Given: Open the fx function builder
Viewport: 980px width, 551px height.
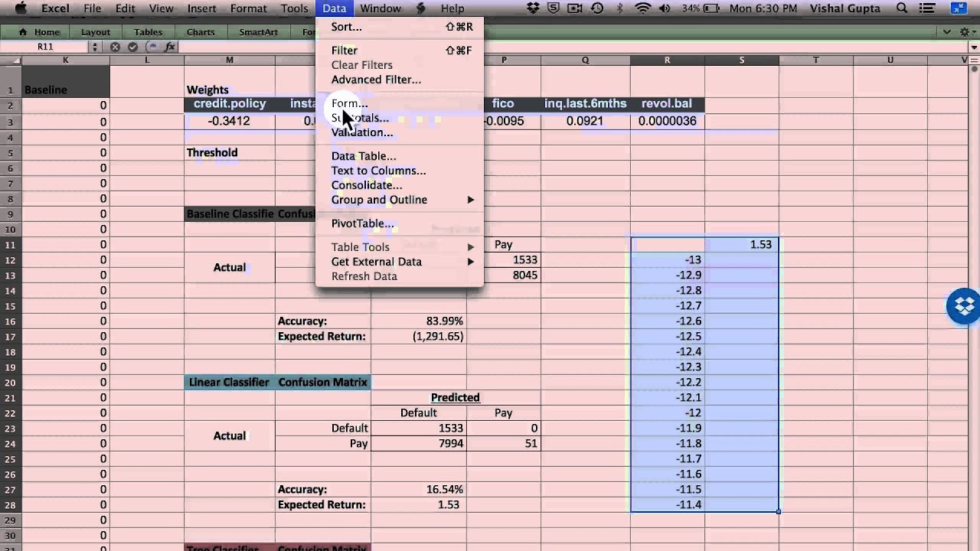Looking at the screenshot, I should (x=170, y=47).
